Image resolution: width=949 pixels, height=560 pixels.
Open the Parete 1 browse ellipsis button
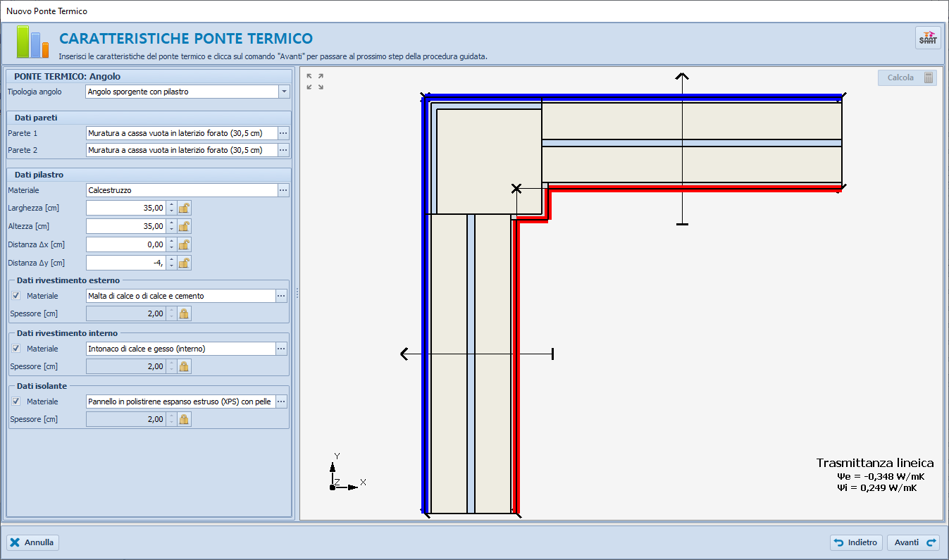[x=283, y=132]
